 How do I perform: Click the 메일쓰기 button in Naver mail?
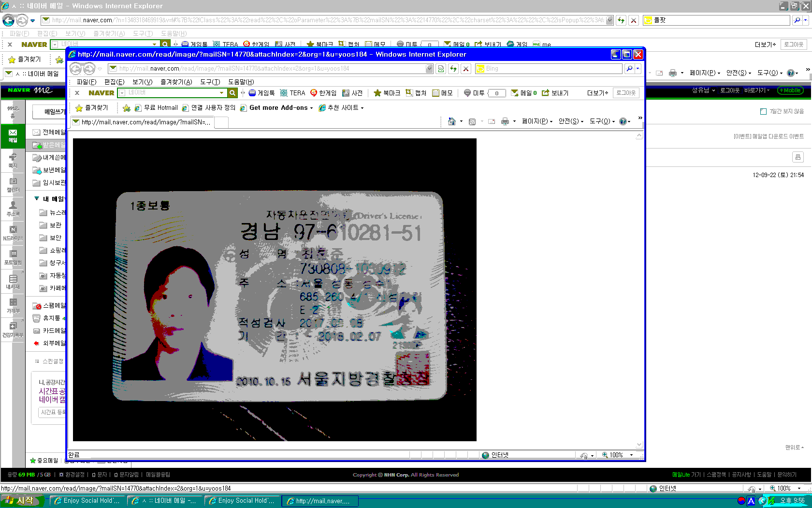pyautogui.click(x=50, y=112)
